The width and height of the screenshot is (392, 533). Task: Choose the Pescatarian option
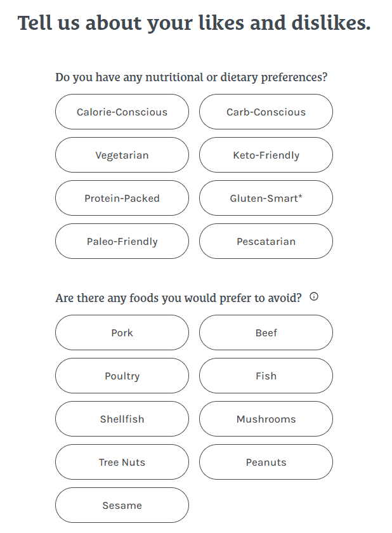[x=266, y=242]
